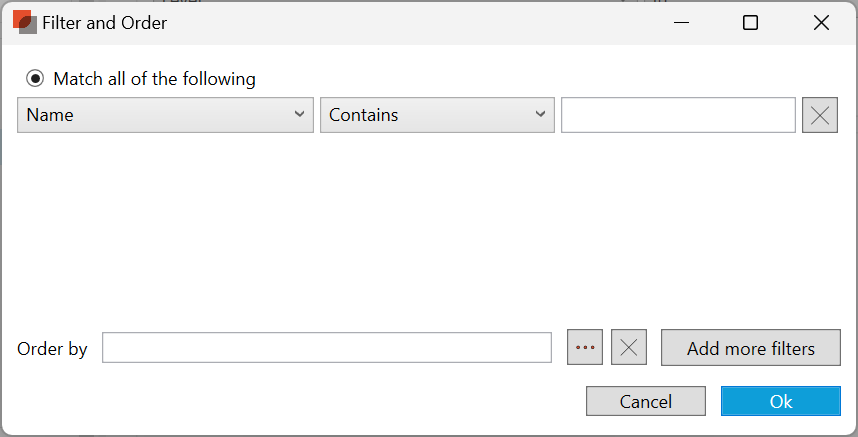
Task: Confirm with the Ok button
Action: [781, 402]
